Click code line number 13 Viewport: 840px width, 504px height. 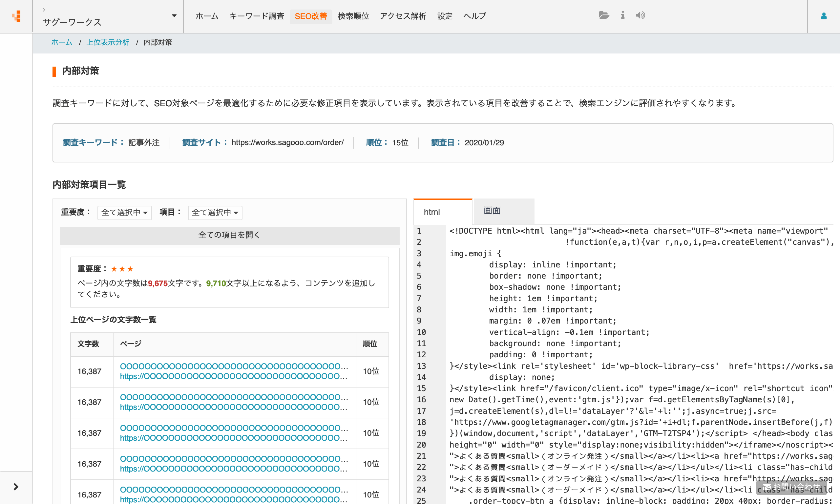tap(421, 366)
